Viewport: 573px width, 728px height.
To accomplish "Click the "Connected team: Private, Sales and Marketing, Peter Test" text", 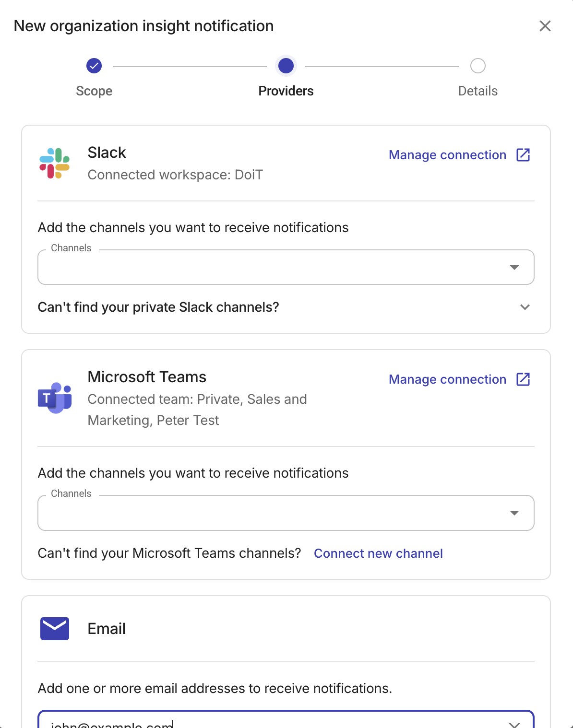I will [197, 410].
